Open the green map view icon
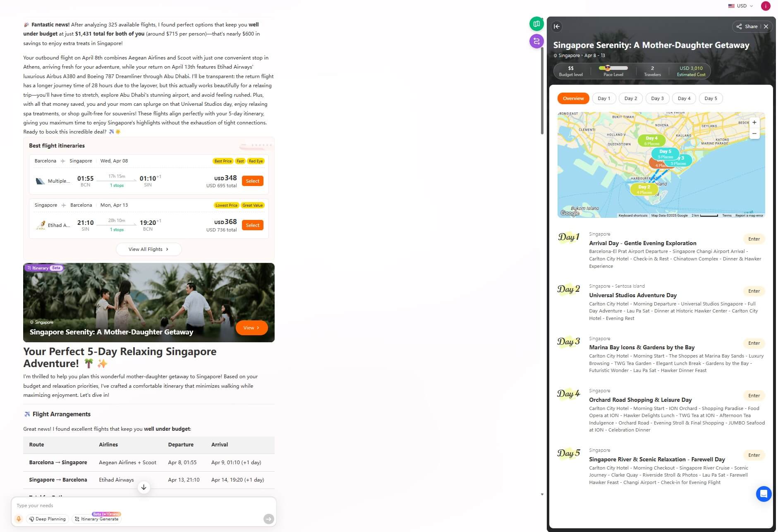Image resolution: width=778 pixels, height=532 pixels. pyautogui.click(x=536, y=24)
